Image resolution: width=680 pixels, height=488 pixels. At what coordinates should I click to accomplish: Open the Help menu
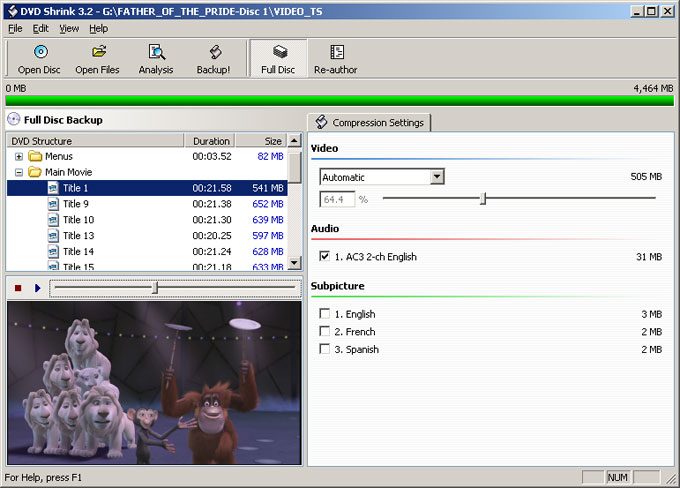click(98, 29)
